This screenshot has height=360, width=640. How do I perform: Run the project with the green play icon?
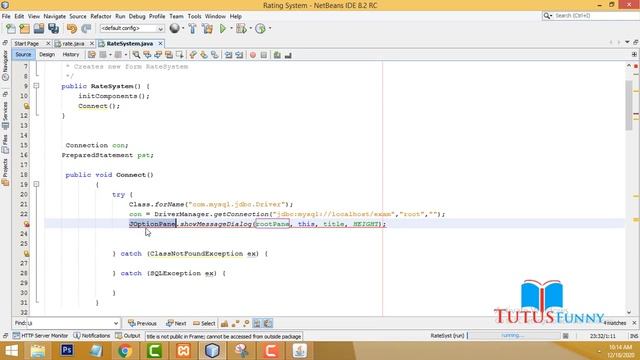223,29
